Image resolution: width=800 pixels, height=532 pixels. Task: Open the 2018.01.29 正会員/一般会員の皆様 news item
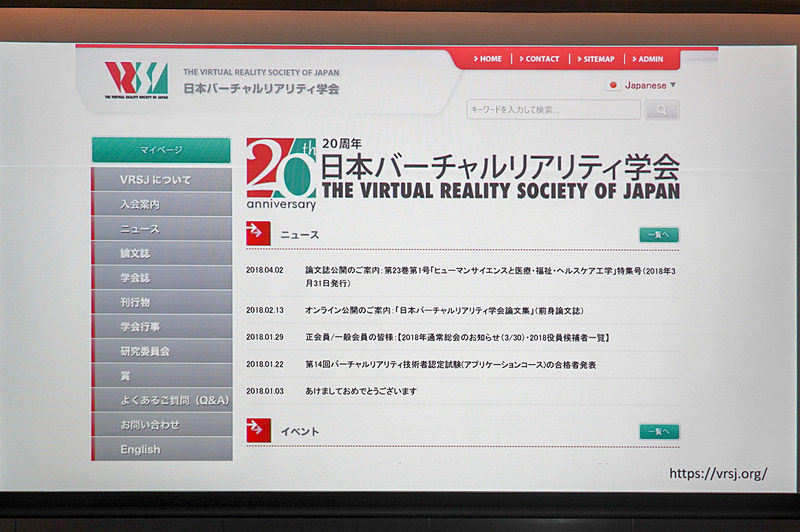pos(457,337)
